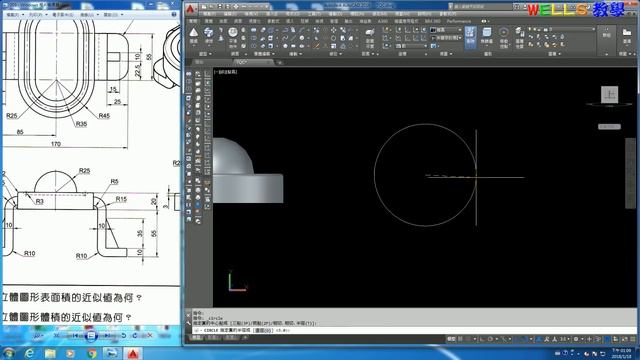
Task: Click the ViewCube in the drawing area
Action: [x=609, y=95]
